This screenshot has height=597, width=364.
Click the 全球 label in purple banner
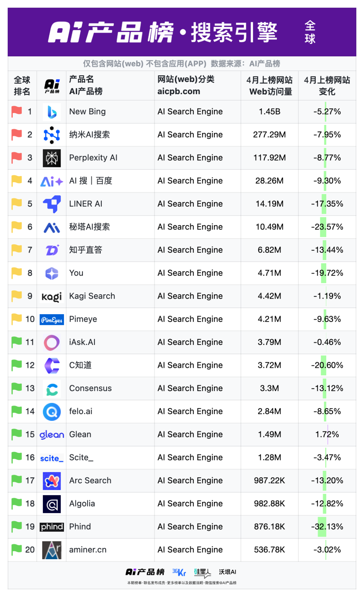coord(310,32)
